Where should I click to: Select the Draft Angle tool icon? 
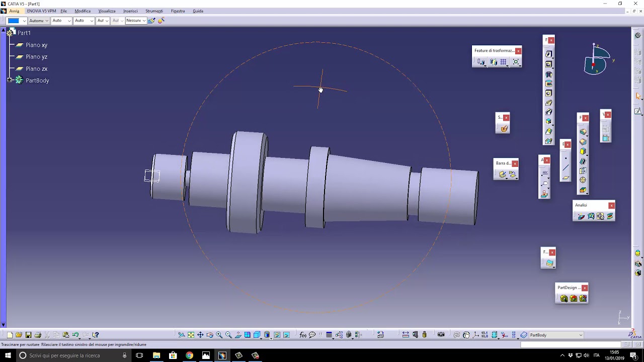pos(583,151)
